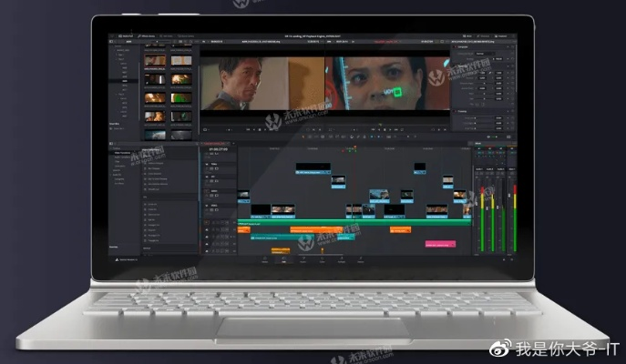
Task: Click the pink audio clip in timeline
Action: point(442,244)
